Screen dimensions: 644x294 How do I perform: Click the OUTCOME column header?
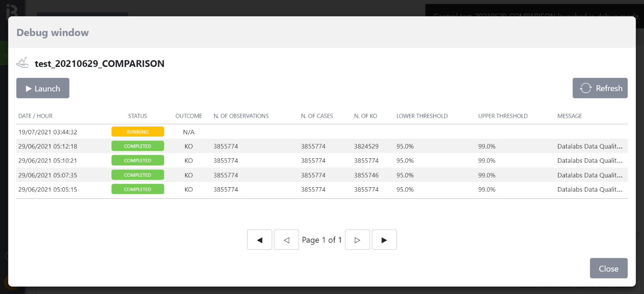point(189,116)
